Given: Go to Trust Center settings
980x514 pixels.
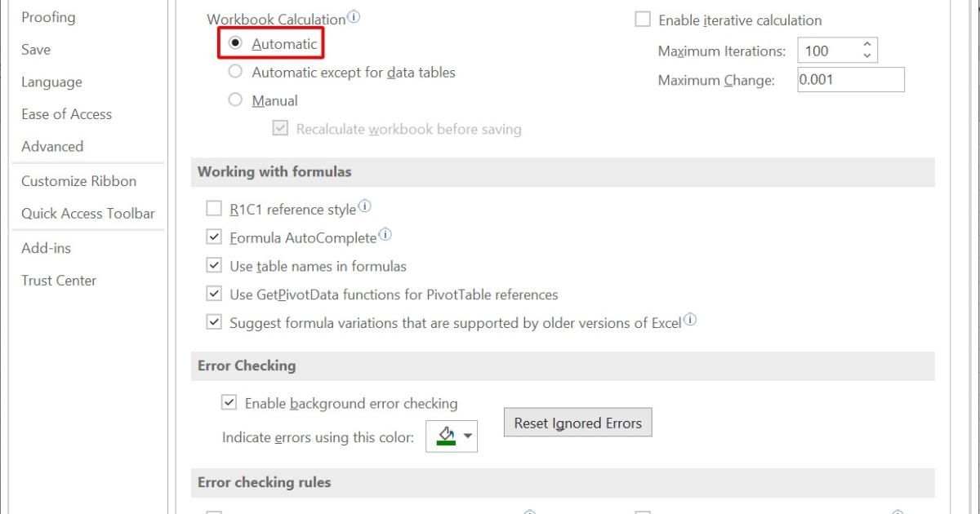Looking at the screenshot, I should [x=59, y=280].
